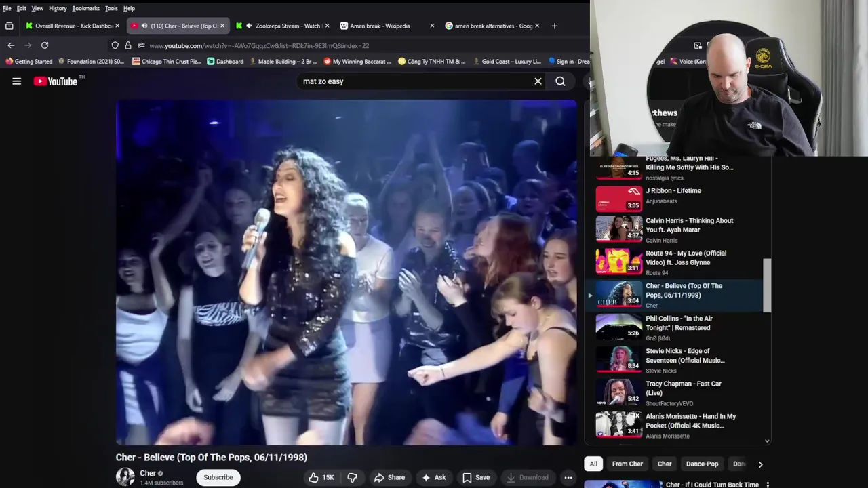Open the site padlock info icon
Screen dimensions: 868x488
(127, 45)
